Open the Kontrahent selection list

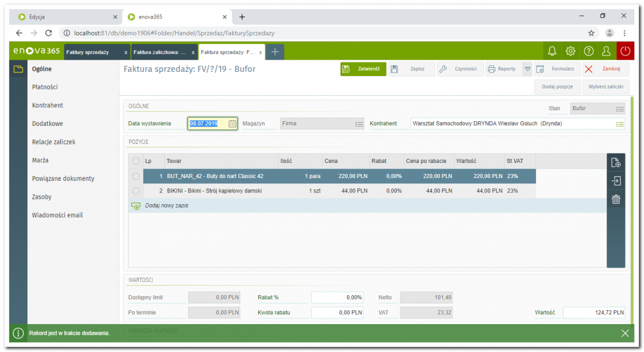click(x=620, y=124)
